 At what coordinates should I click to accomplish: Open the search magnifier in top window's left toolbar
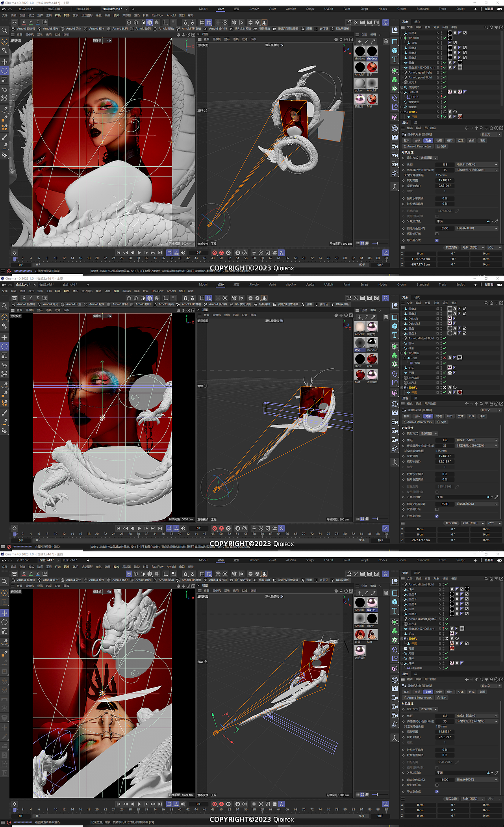4,30
